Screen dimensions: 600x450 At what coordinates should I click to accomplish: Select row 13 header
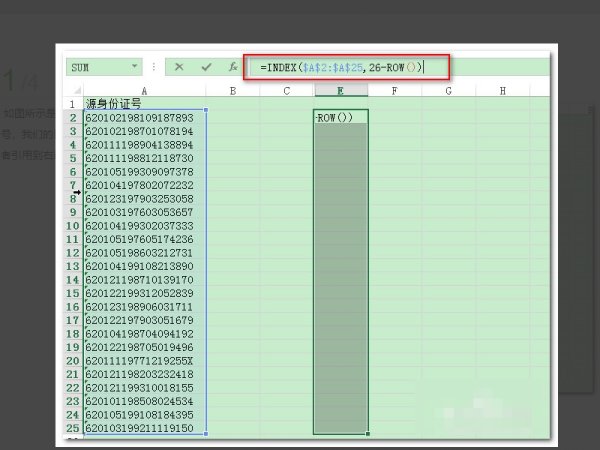[73, 266]
